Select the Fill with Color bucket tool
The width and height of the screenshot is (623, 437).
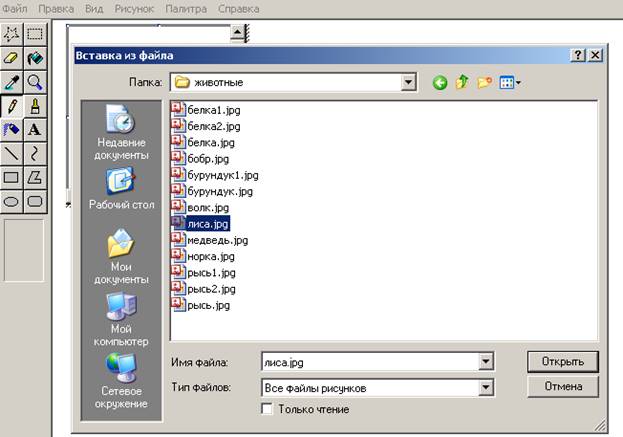[35, 58]
